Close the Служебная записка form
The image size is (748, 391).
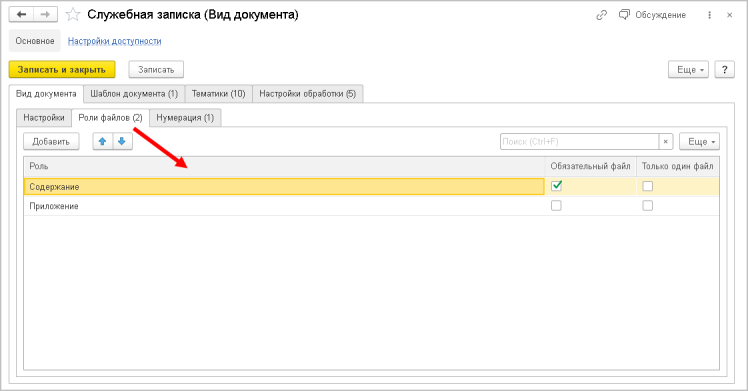tap(729, 15)
